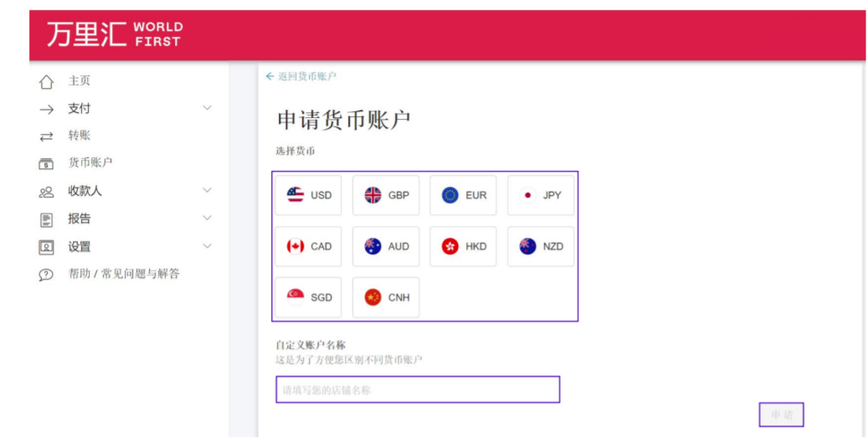Open the 主页 menu item

click(80, 81)
